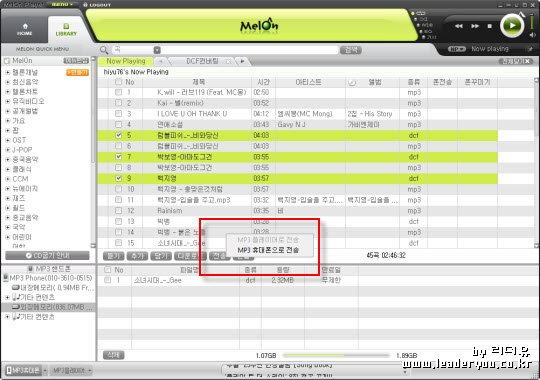Click LOGOUT in the title bar
540x380 pixels.
point(97,5)
